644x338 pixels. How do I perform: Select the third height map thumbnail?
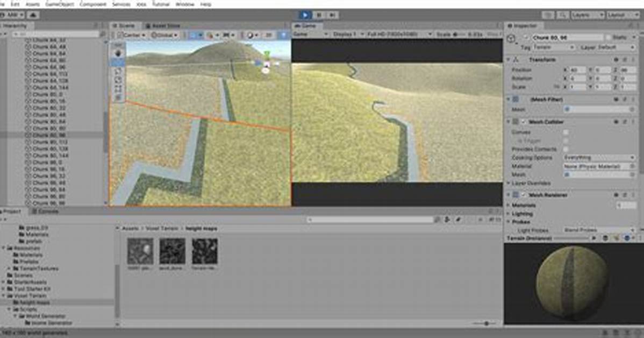[x=204, y=251]
